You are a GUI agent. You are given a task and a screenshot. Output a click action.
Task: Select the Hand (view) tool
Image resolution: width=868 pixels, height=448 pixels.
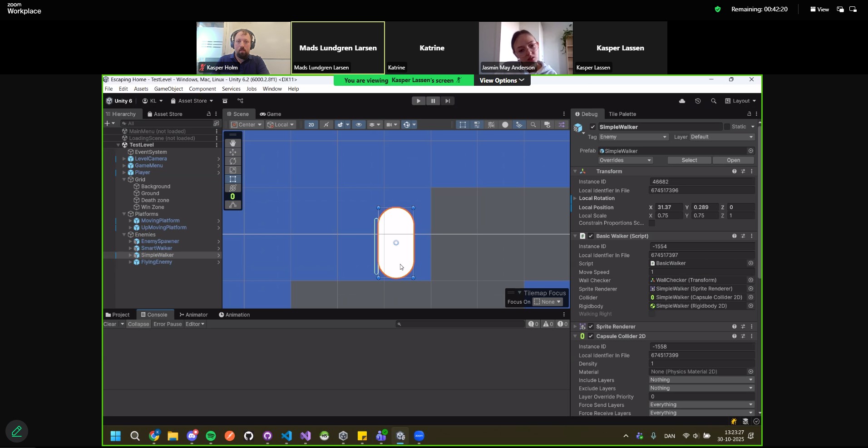click(x=232, y=143)
